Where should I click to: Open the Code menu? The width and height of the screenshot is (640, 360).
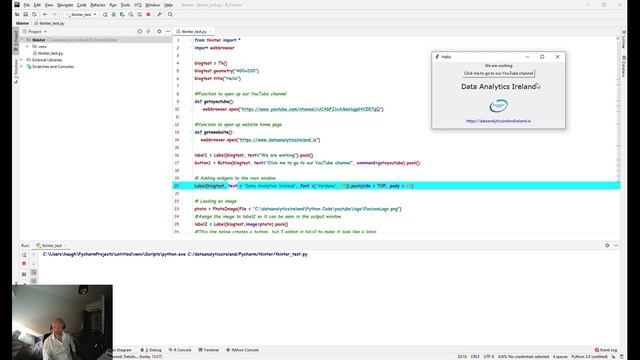(82, 5)
